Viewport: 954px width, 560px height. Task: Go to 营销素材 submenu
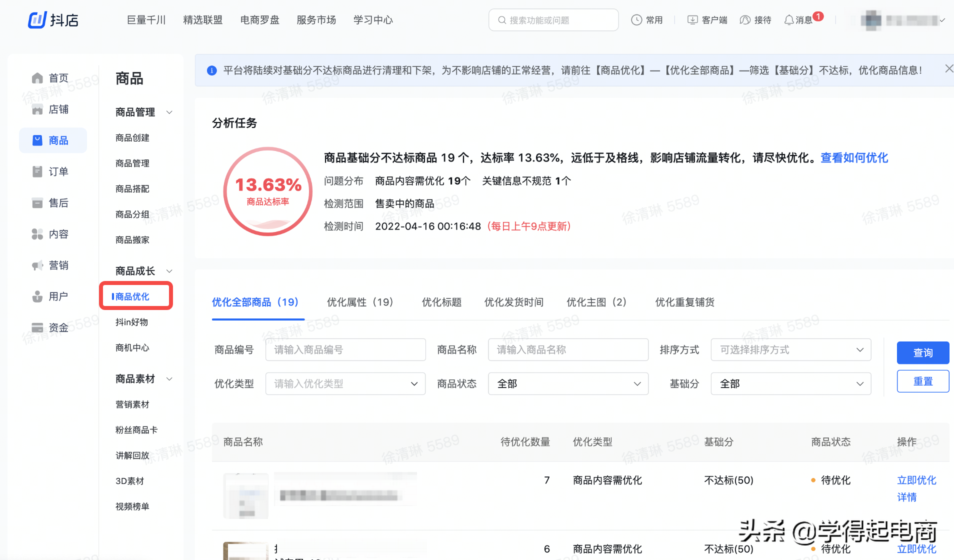coord(132,404)
